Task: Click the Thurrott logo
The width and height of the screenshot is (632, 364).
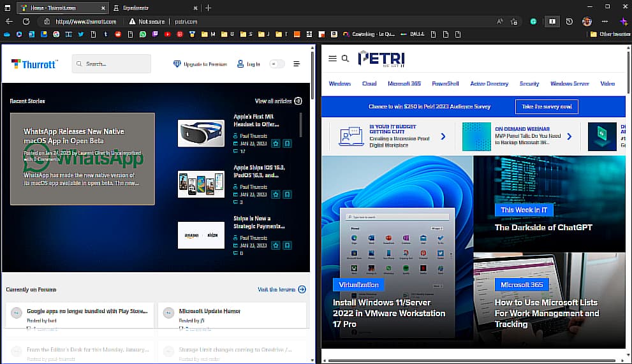Action: coord(34,64)
